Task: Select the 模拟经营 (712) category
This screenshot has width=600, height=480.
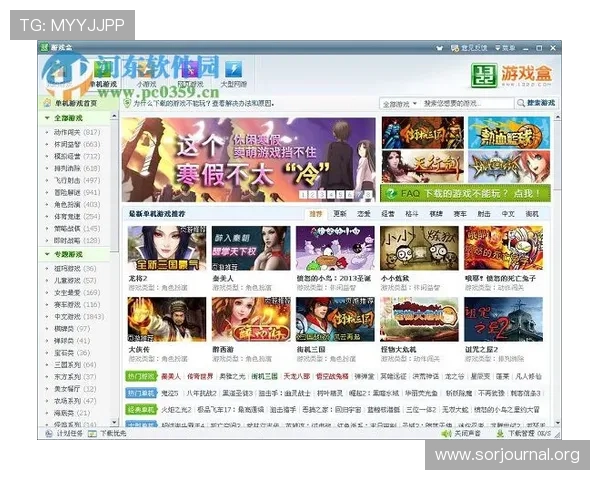Action: click(x=77, y=157)
